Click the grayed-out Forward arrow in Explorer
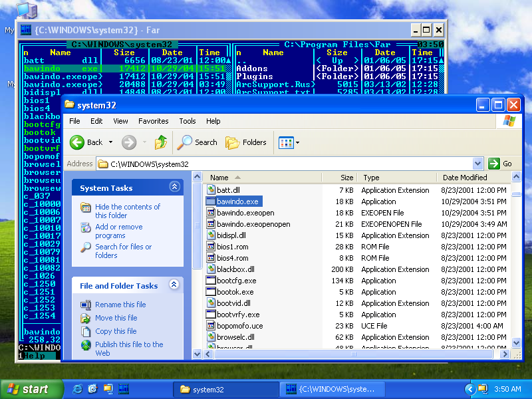The image size is (532, 399). (x=129, y=142)
